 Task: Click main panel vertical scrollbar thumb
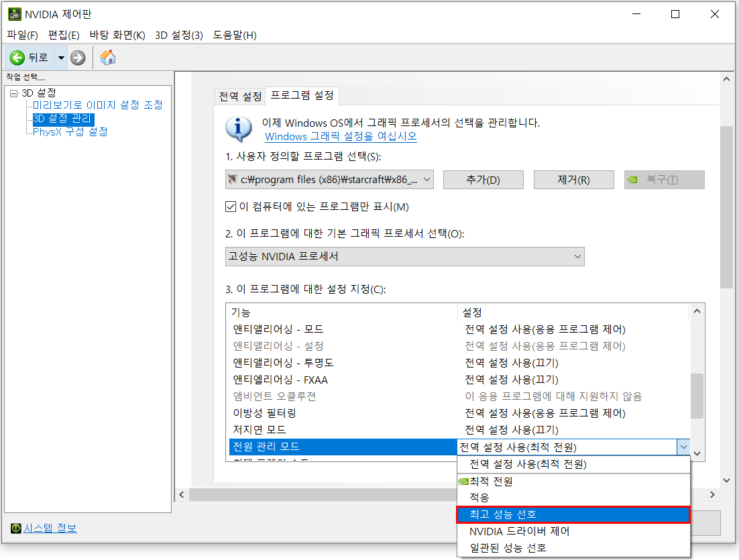click(x=726, y=207)
